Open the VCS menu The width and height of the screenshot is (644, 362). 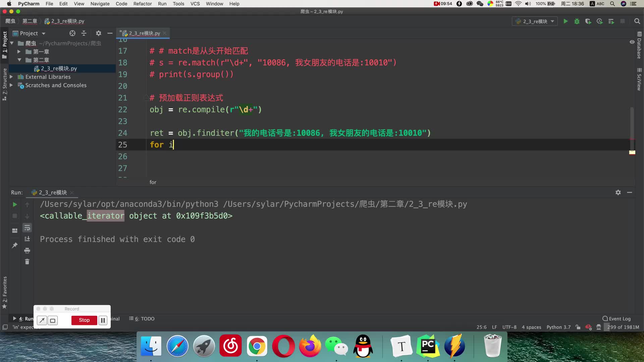point(195,4)
